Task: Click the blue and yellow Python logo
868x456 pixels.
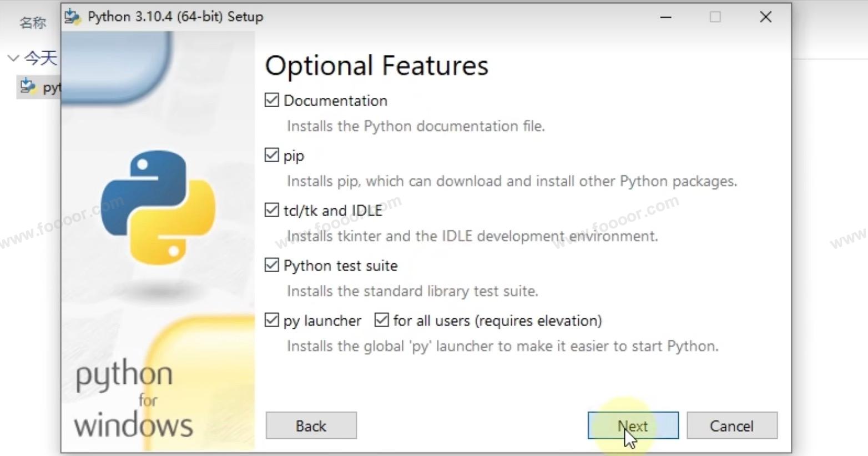Action: pos(158,207)
